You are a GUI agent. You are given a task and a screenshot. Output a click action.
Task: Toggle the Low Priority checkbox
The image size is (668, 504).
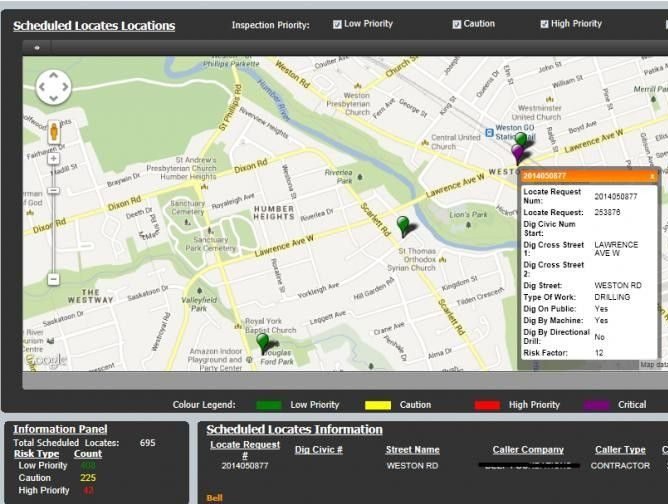337,24
